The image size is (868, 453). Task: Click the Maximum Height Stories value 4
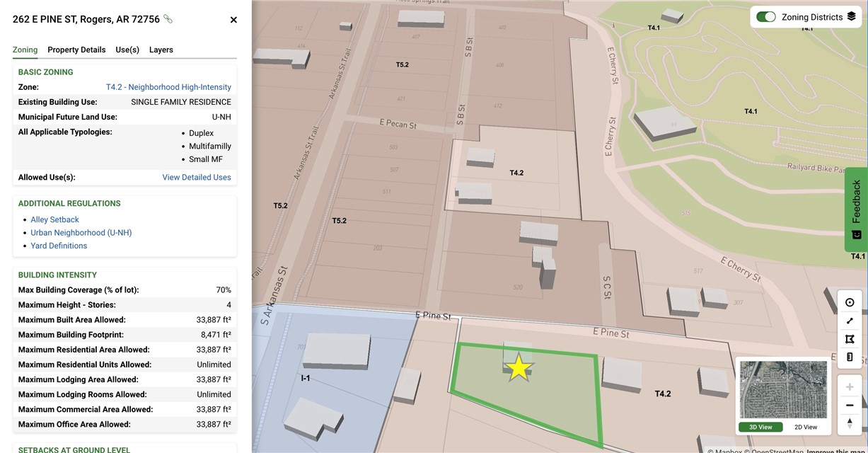click(x=228, y=305)
